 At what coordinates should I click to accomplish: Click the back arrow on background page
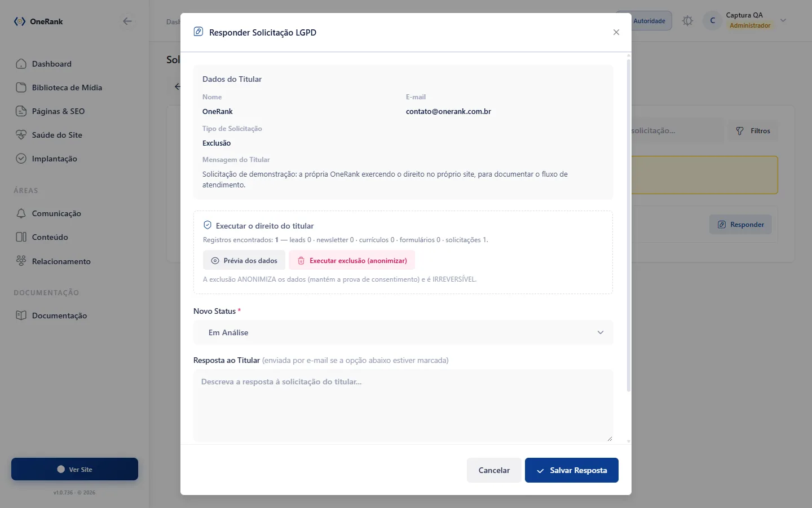tap(177, 86)
